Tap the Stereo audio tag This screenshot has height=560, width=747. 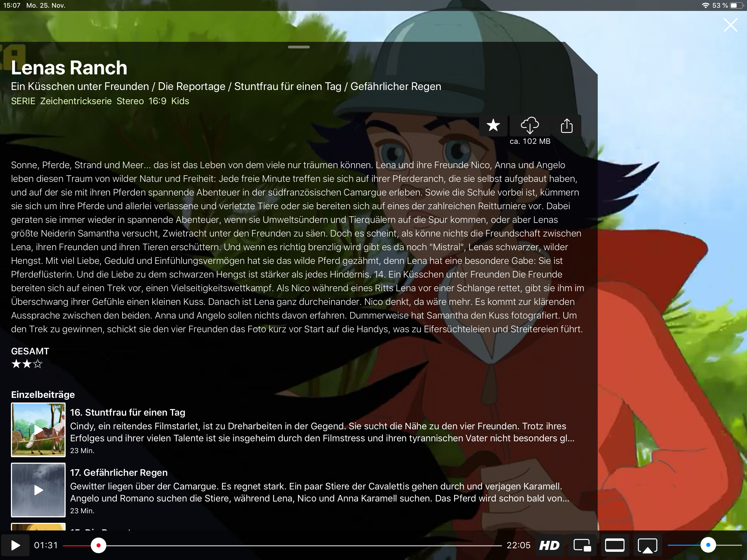[x=130, y=101]
